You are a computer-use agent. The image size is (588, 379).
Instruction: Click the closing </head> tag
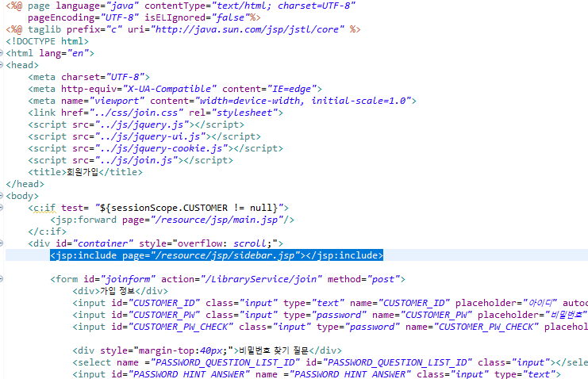pyautogui.click(x=25, y=184)
